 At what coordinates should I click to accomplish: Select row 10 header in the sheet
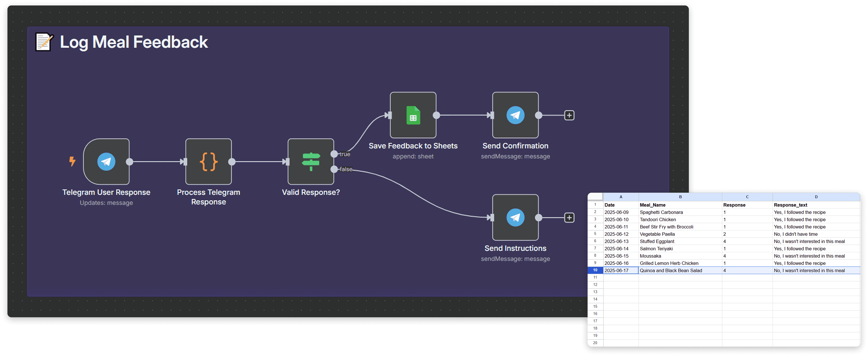595,270
